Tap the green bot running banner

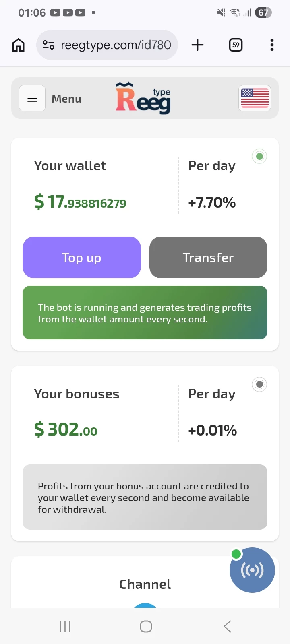tap(145, 313)
